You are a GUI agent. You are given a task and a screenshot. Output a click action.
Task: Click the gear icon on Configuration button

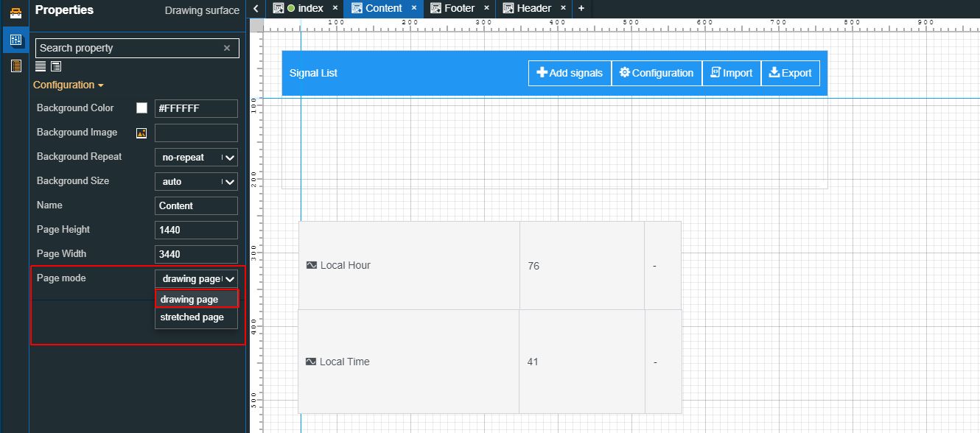pos(625,73)
